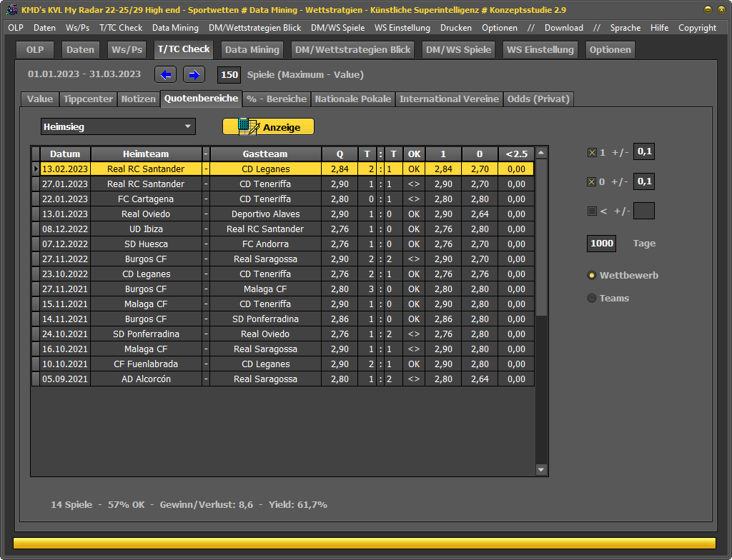Switch to DM/Wettstrategien Blick main tab
732x560 pixels.
(352, 50)
